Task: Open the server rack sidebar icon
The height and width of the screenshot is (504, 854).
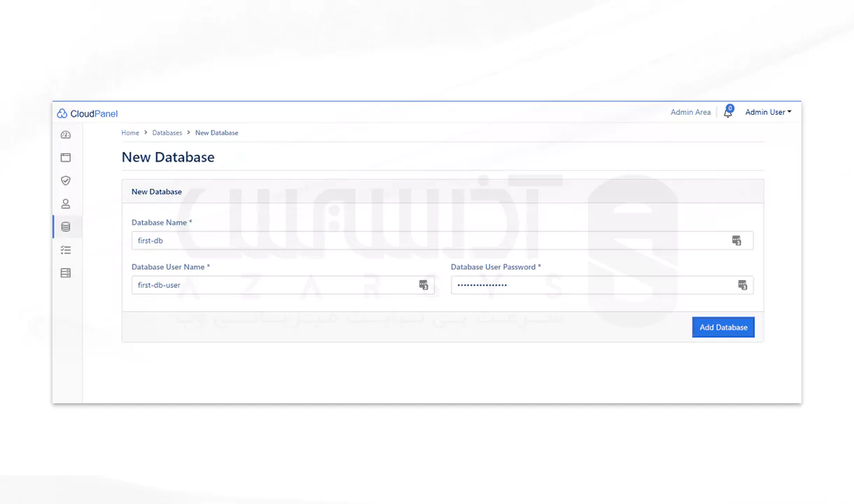Action: click(x=66, y=273)
